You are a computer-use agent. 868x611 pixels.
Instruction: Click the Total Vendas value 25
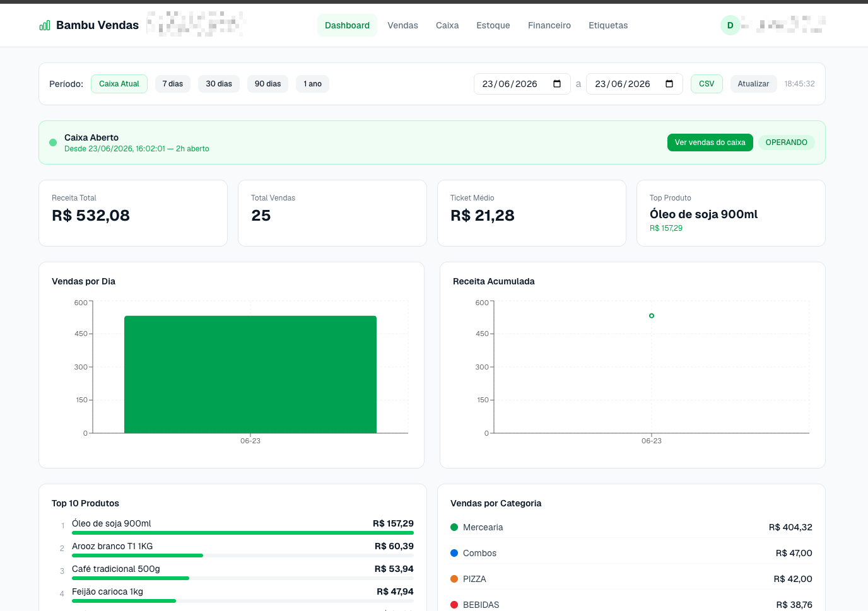[x=261, y=216]
